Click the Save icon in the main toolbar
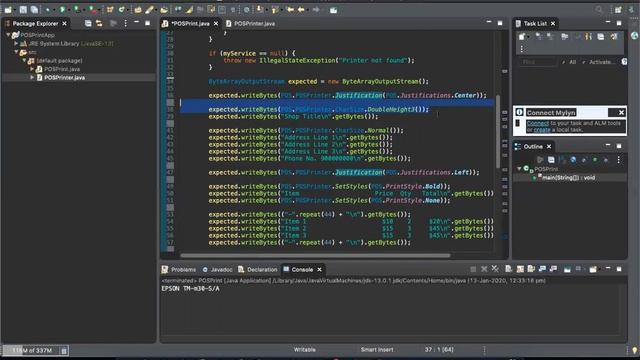 [x=23, y=9]
